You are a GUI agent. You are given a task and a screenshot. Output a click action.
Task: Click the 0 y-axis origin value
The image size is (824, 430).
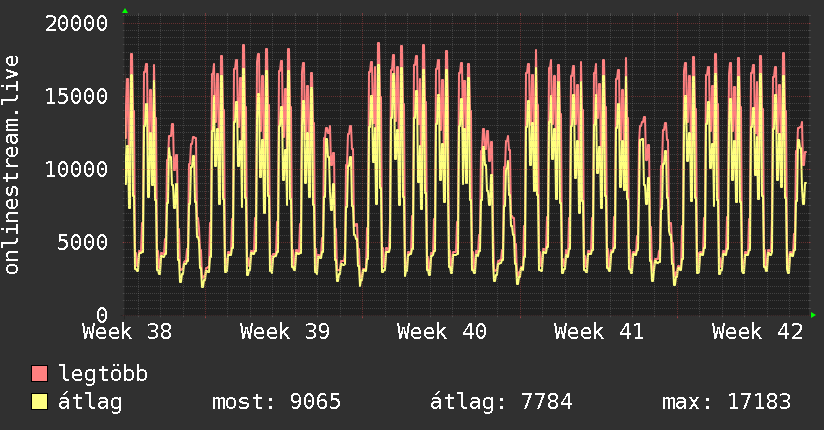tap(102, 315)
